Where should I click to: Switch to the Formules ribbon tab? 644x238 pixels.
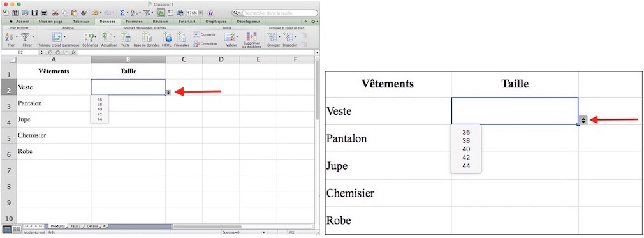[x=134, y=21]
